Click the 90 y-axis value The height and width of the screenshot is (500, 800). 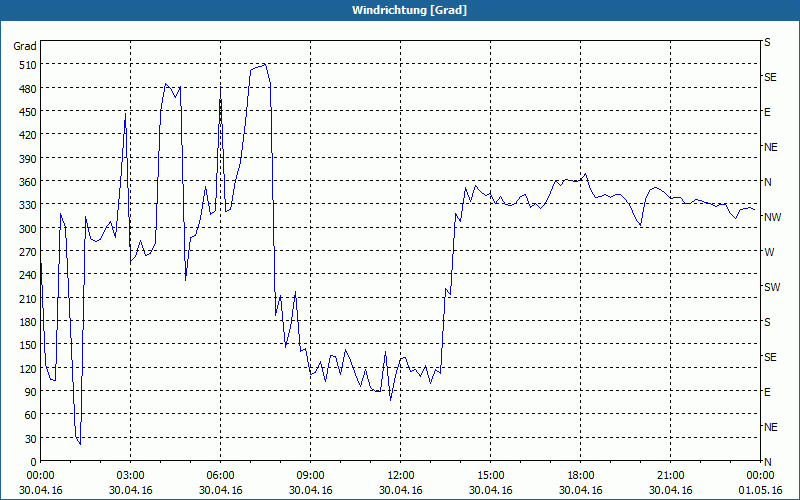tap(31, 392)
